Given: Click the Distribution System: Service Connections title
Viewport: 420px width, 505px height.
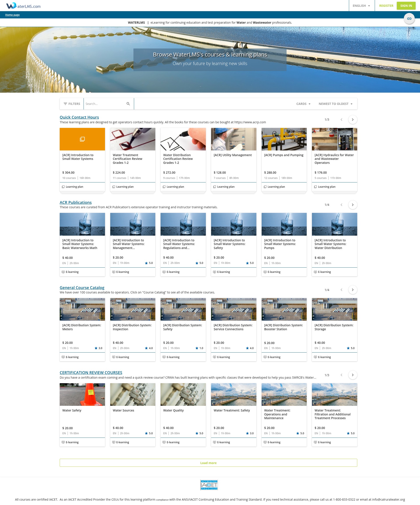Looking at the screenshot, I should click(233, 327).
